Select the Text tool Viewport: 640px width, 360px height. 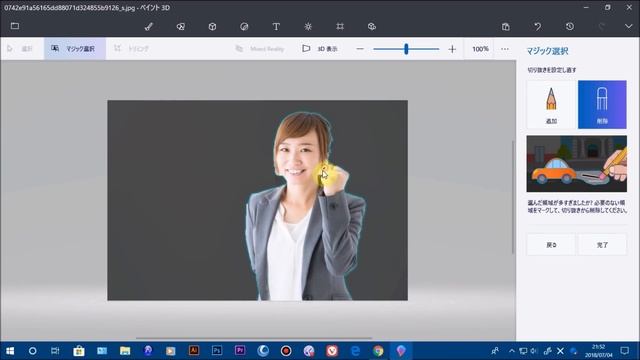276,27
